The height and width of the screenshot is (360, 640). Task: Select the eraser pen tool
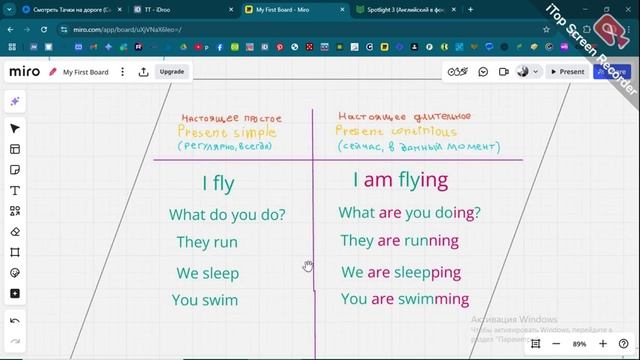(x=15, y=232)
